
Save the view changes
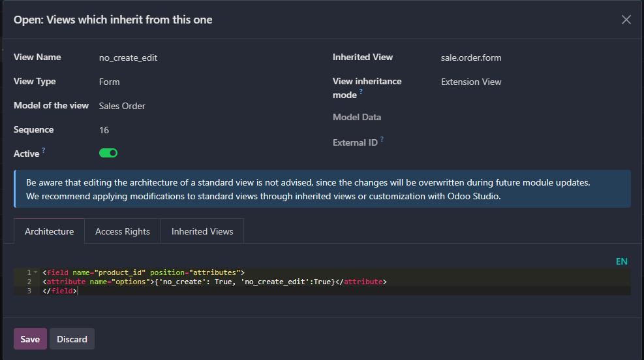(x=30, y=339)
